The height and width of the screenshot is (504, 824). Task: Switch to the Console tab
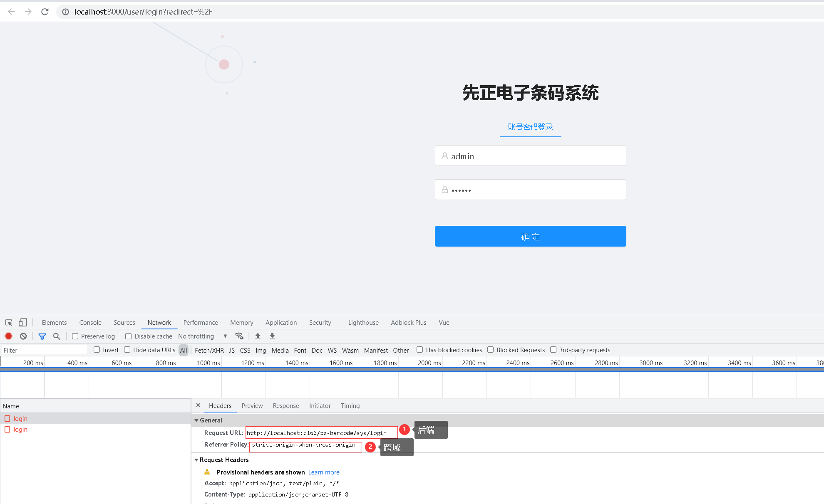coord(90,323)
